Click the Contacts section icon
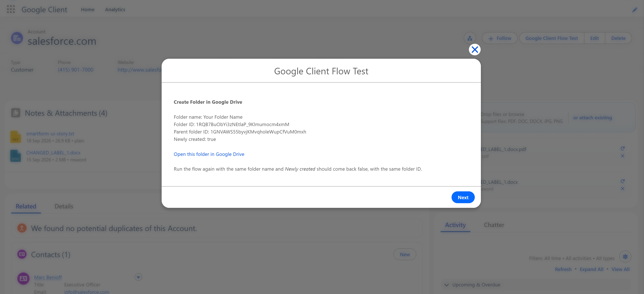This screenshot has width=644, height=294. (22, 254)
